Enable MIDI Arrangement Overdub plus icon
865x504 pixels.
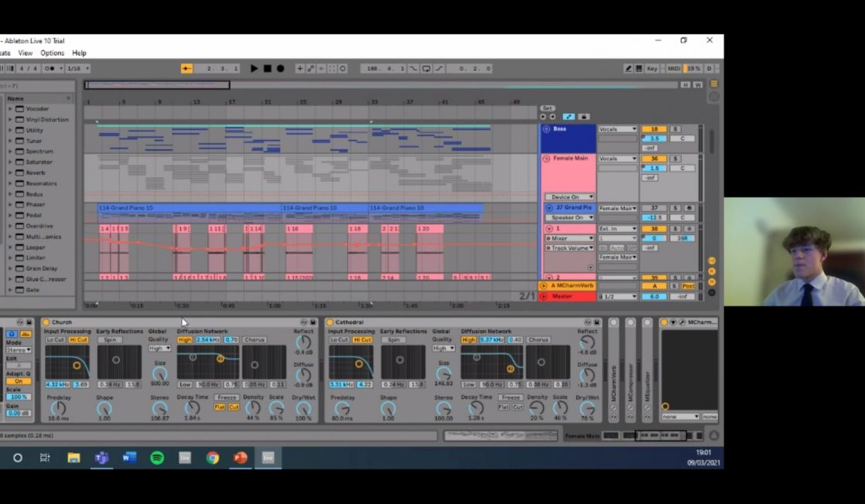(x=299, y=68)
